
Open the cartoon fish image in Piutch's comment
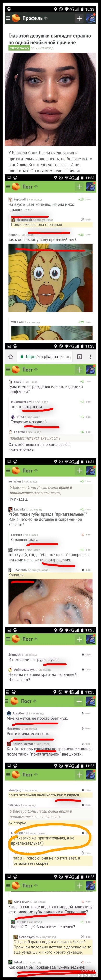[50, 278]
